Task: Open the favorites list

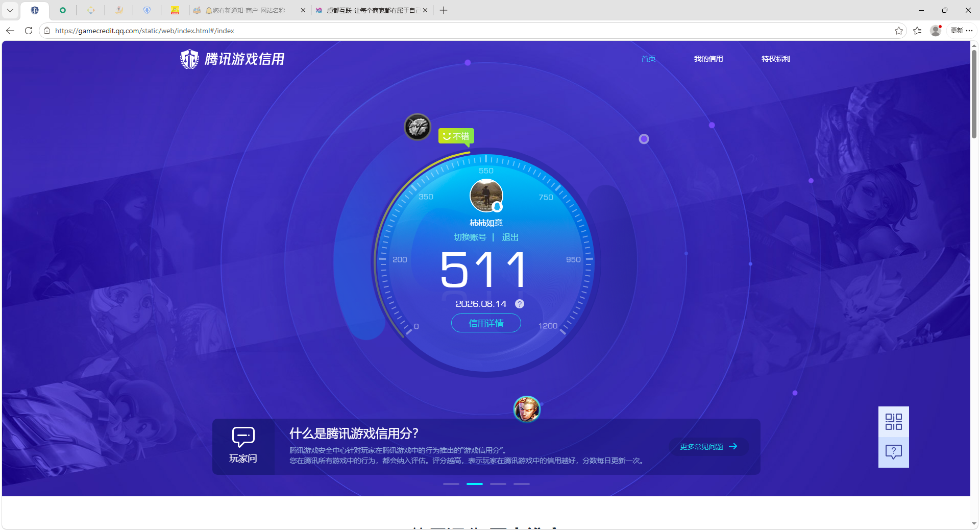Action: pos(917,31)
